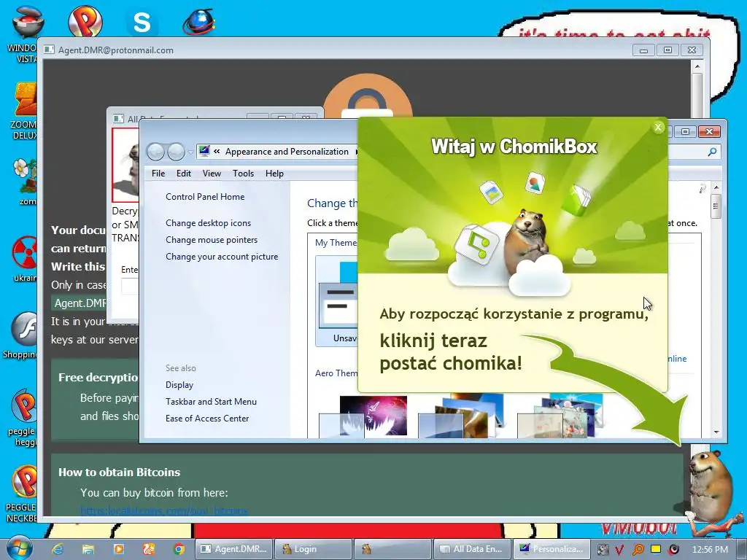Select the Unsaved theme thumbnail
Screen dimensions: 747x560
coord(337,300)
